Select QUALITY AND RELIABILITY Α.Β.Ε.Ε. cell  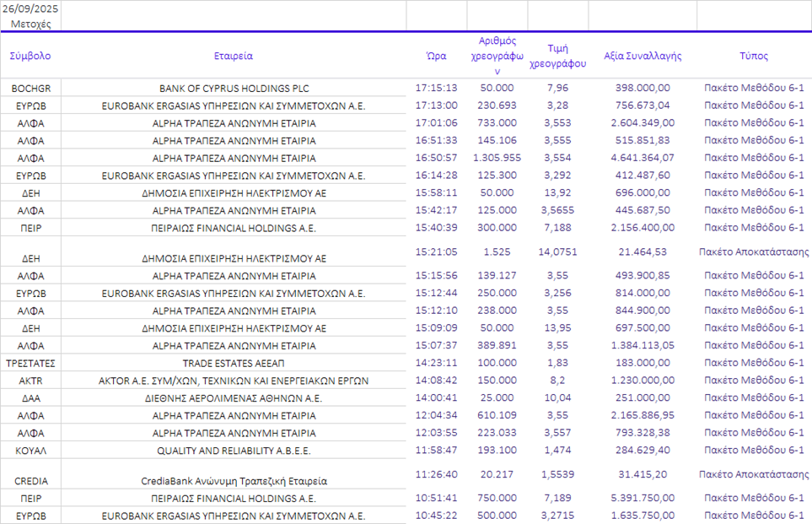coord(234,450)
